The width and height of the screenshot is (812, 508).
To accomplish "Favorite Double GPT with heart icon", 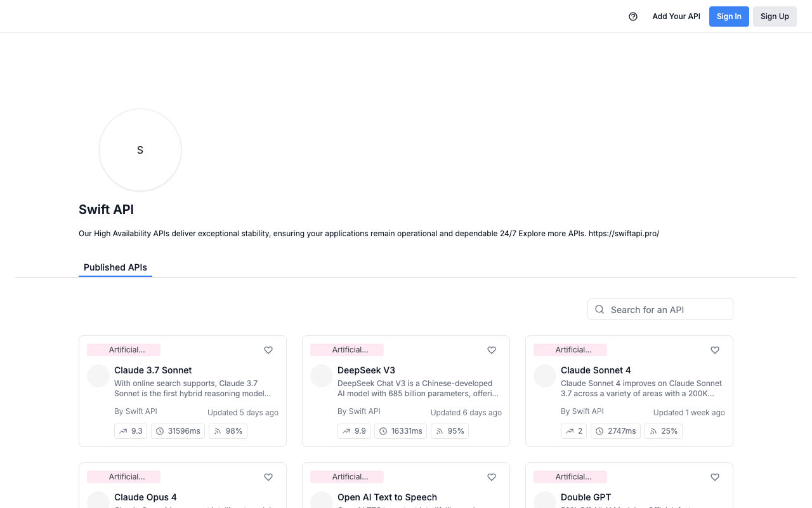I will click(715, 477).
